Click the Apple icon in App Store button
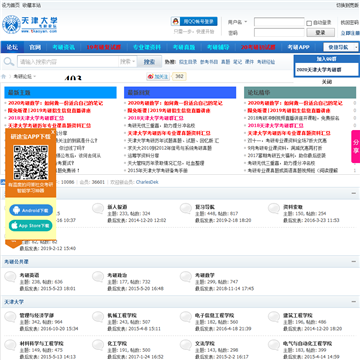 pyautogui.click(x=15, y=226)
